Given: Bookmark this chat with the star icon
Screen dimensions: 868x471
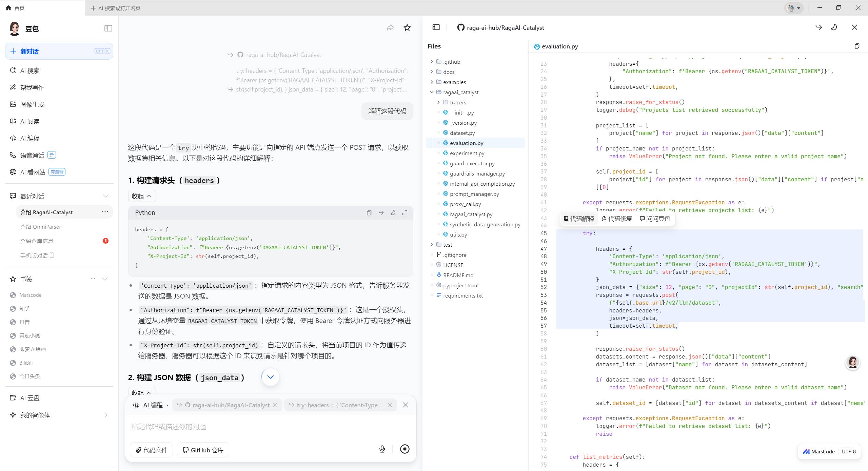Looking at the screenshot, I should (407, 28).
